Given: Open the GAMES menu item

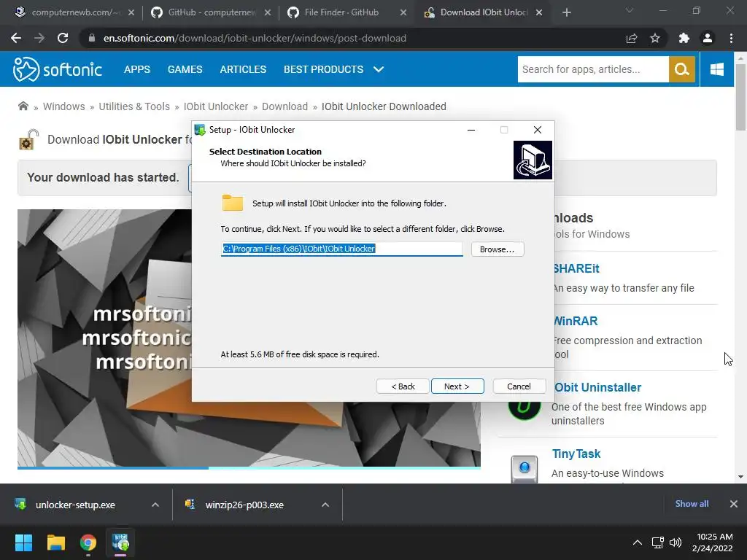Looking at the screenshot, I should pos(185,69).
